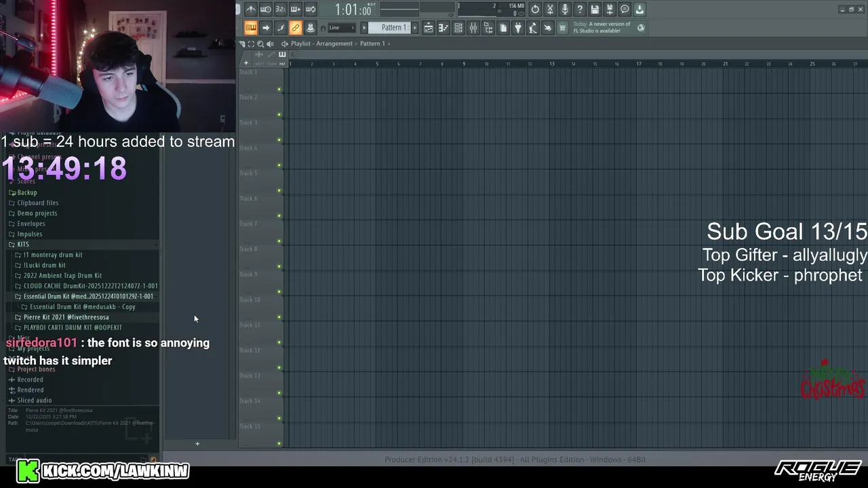Open project info speech bubble icon
The width and height of the screenshot is (868, 488).
click(x=625, y=9)
